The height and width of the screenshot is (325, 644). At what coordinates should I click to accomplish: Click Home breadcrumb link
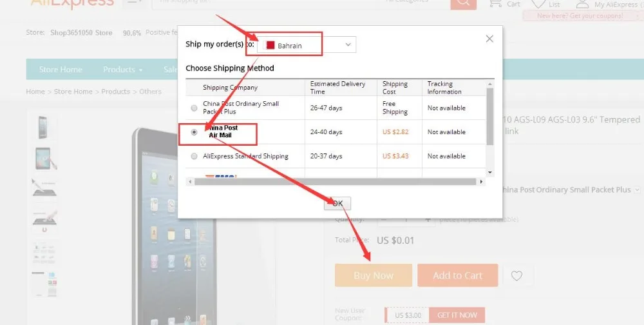click(35, 92)
